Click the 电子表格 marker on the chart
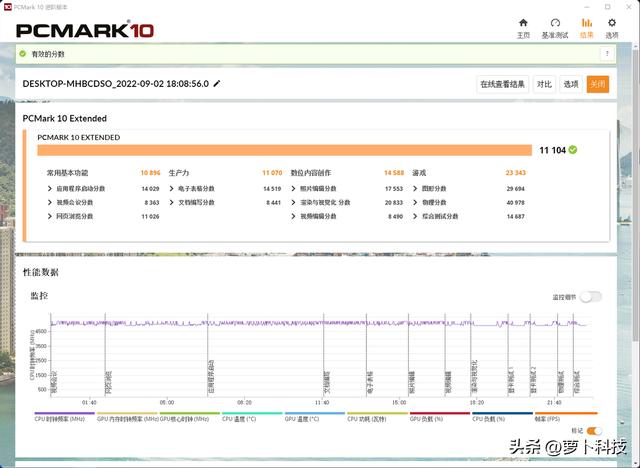The image size is (640, 468). click(370, 383)
